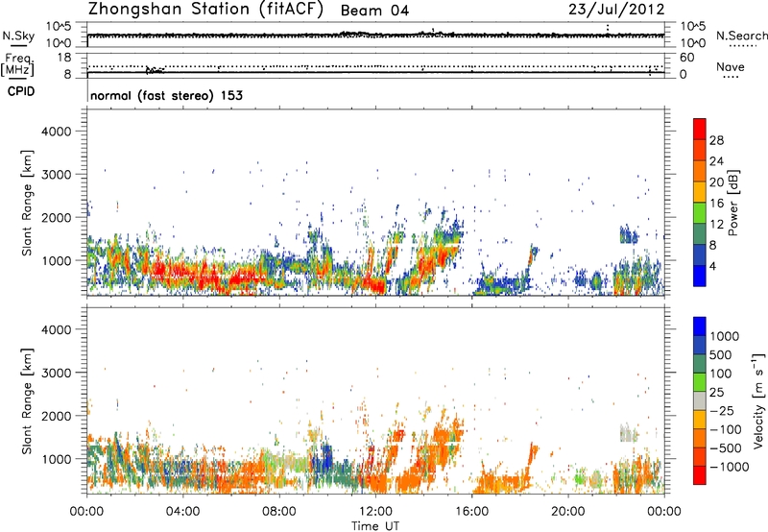Click the "N.Sky" legend label
768x532 pixels.
18,36
